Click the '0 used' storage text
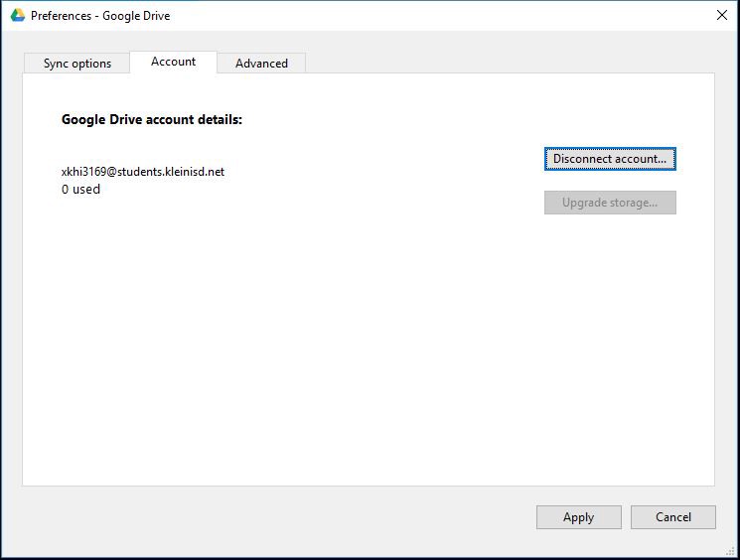 coord(80,190)
